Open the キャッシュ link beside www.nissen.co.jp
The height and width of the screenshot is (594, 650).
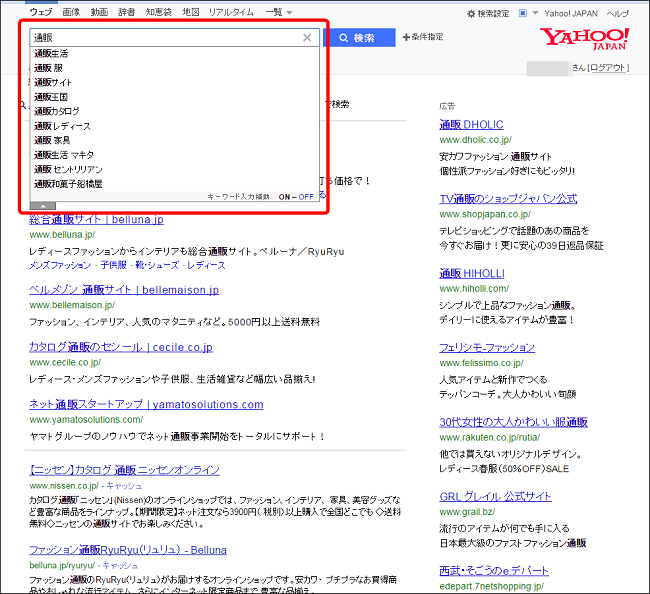coord(124,486)
